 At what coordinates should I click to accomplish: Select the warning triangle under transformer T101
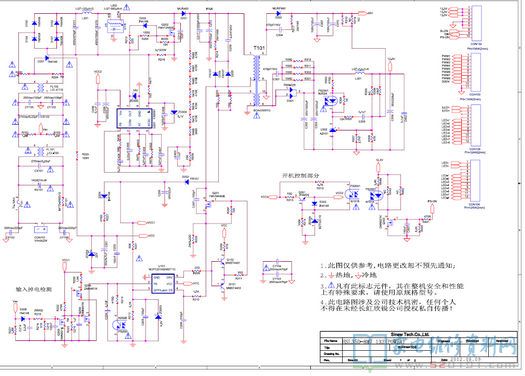[x=257, y=116]
